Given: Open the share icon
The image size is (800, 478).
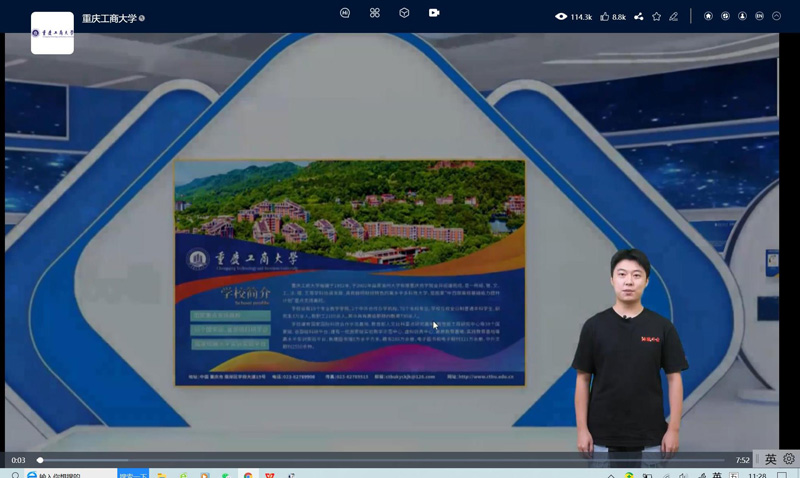Looking at the screenshot, I should pos(639,16).
